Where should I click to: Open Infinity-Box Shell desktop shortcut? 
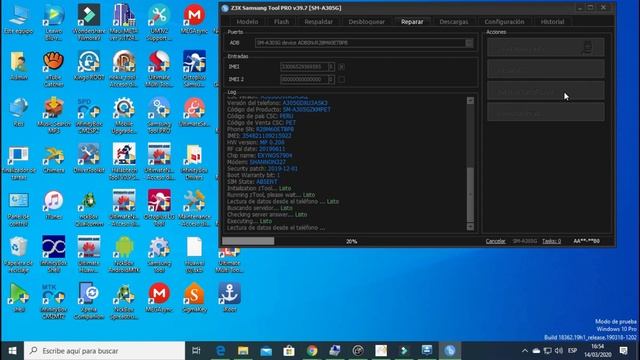click(x=53, y=255)
